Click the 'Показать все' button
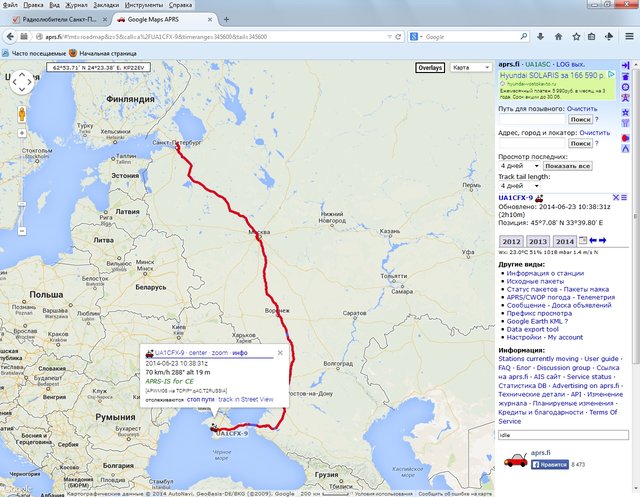Viewport: 640px width, 497px height. [x=568, y=166]
